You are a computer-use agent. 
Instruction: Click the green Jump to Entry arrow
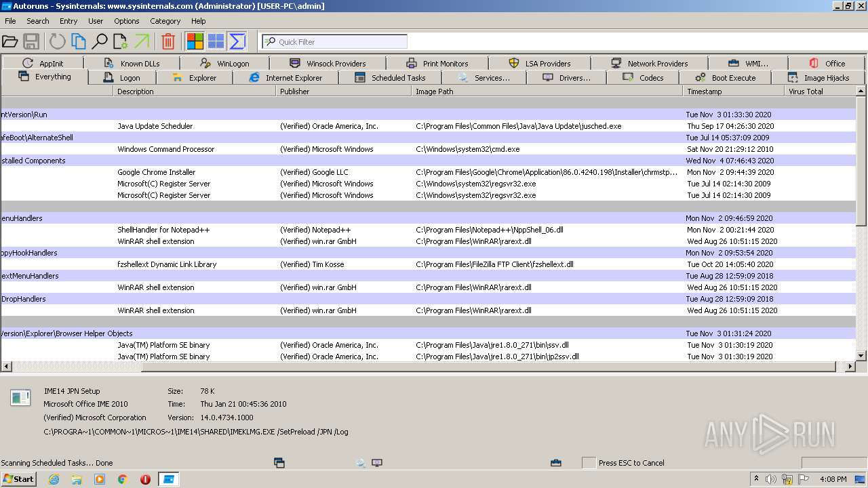142,42
